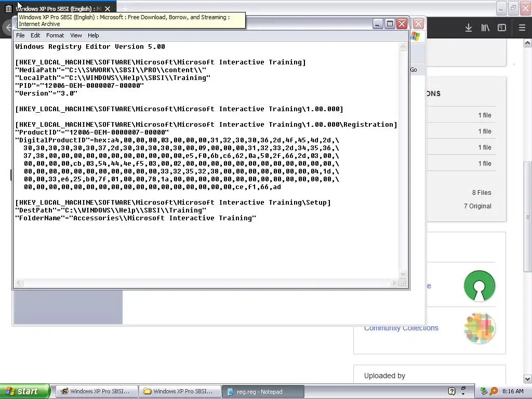The width and height of the screenshot is (532, 399).
Task: Click the "Uploaded by" heading
Action: pos(385,376)
